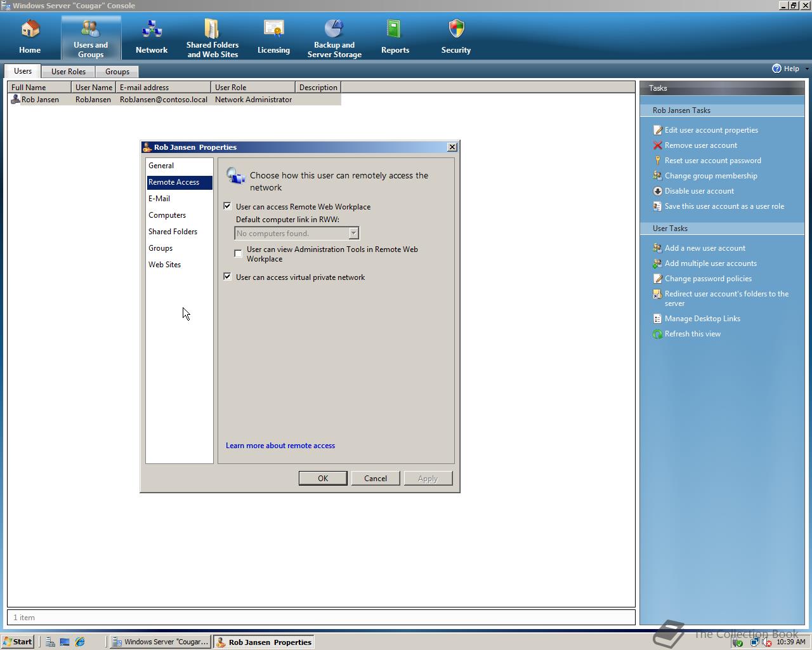Image resolution: width=812 pixels, height=650 pixels.
Task: Click Server Manager quick launch icon
Action: (50, 642)
